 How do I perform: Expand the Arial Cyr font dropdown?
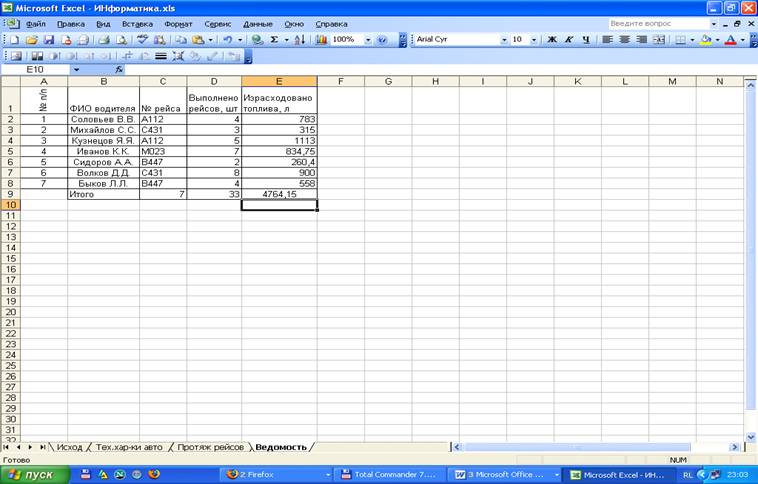[x=504, y=40]
